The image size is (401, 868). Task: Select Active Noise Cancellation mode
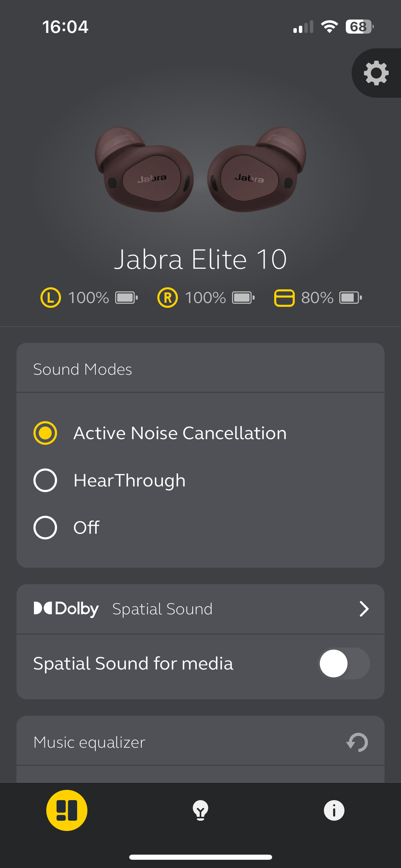(45, 433)
